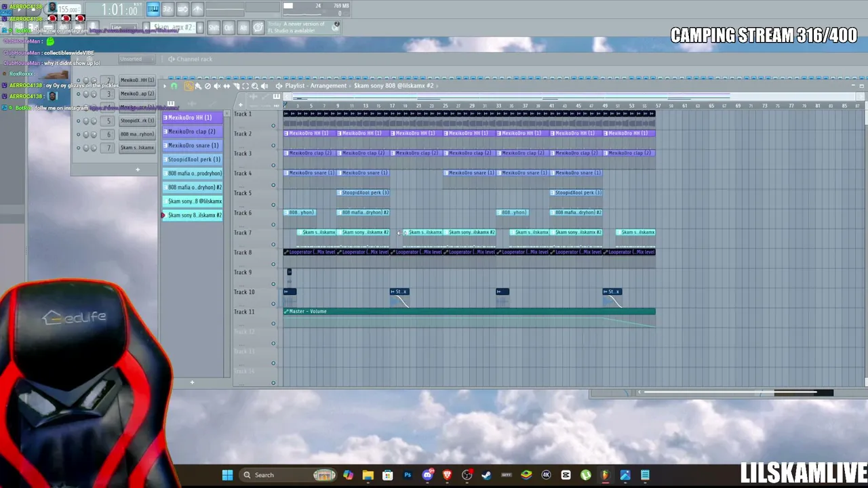Image resolution: width=868 pixels, height=488 pixels.
Task: Click the Ctrl button in main toolbar
Action: click(x=229, y=28)
